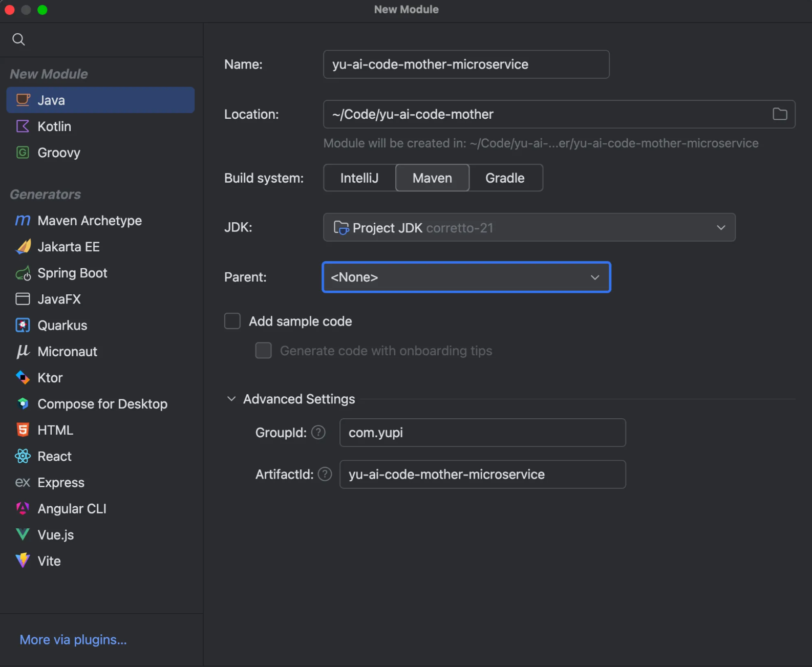Screen dimensions: 812x667
Task: Pick the Vue.js list entry
Action: click(x=100, y=534)
